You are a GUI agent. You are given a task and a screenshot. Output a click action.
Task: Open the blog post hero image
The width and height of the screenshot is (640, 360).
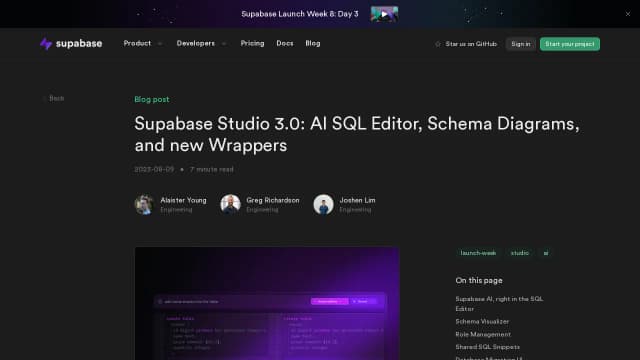tap(267, 303)
